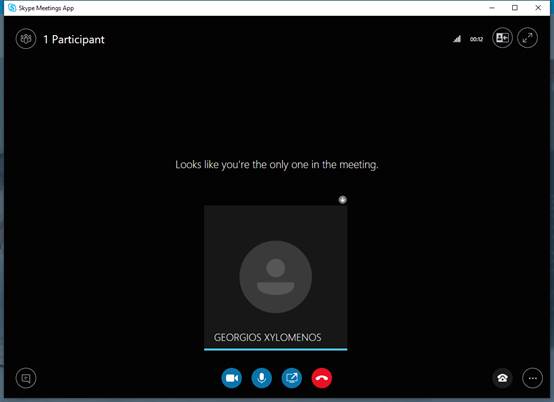Open the more options ellipsis button

coord(532,378)
